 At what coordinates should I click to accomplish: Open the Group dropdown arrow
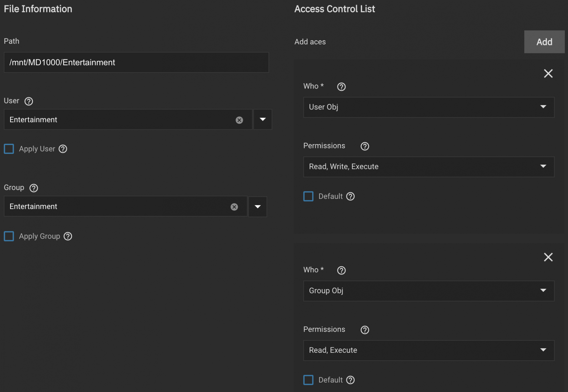pyautogui.click(x=257, y=207)
